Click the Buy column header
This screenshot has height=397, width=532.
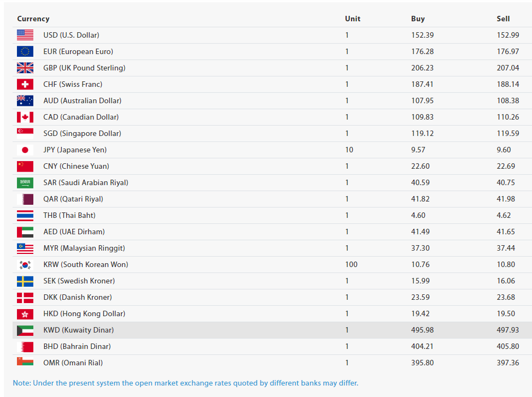418,19
